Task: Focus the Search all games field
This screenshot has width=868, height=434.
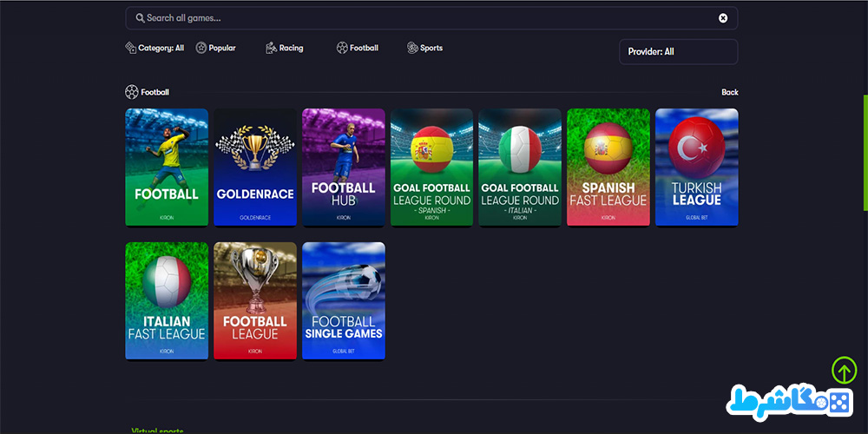Action: click(x=431, y=18)
